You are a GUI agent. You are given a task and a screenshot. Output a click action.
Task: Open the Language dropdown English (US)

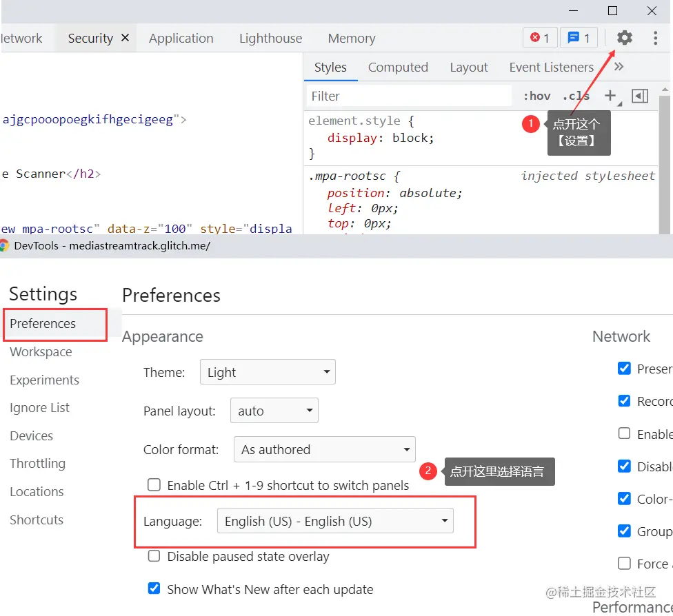coord(335,521)
